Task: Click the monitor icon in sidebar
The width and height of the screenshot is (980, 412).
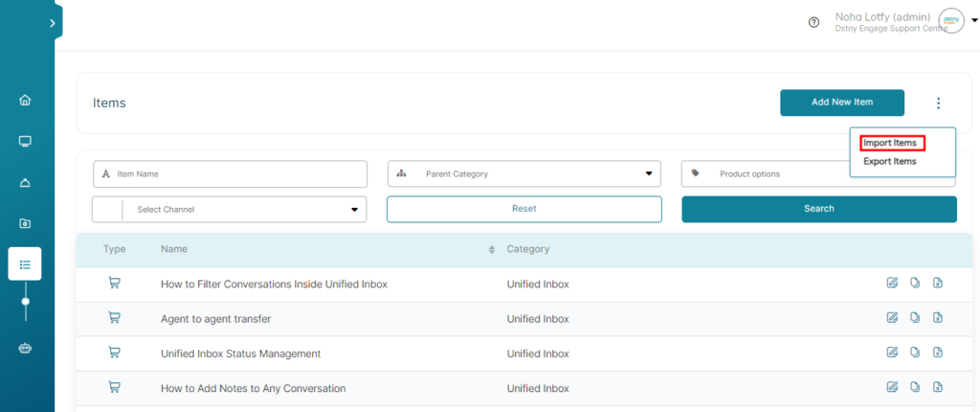Action: [25, 141]
